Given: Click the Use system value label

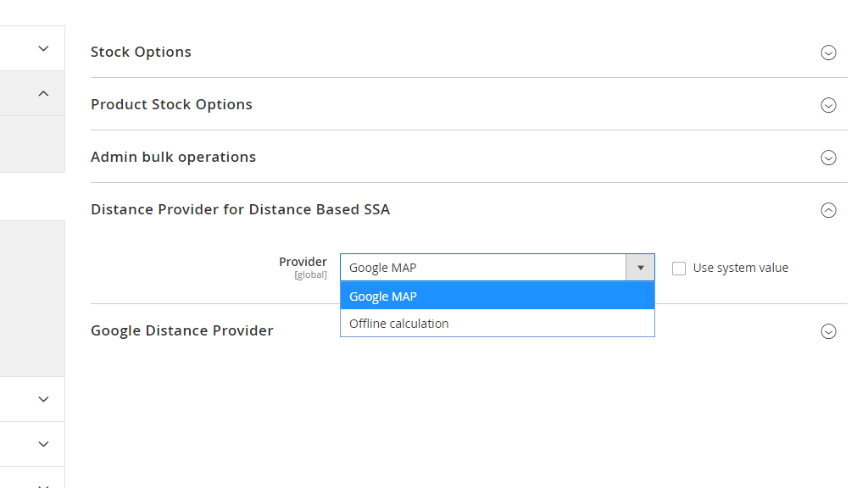Looking at the screenshot, I should (740, 268).
